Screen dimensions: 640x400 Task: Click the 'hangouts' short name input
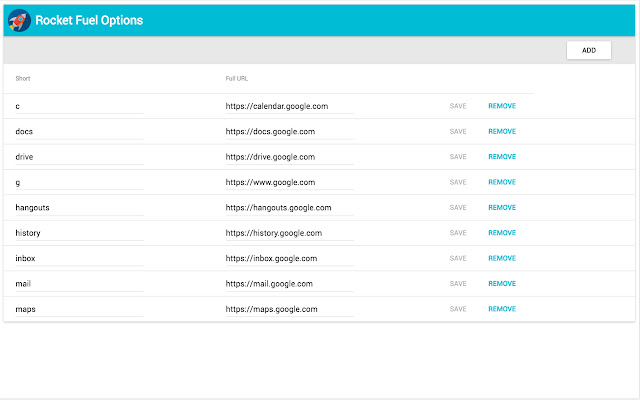click(79, 208)
